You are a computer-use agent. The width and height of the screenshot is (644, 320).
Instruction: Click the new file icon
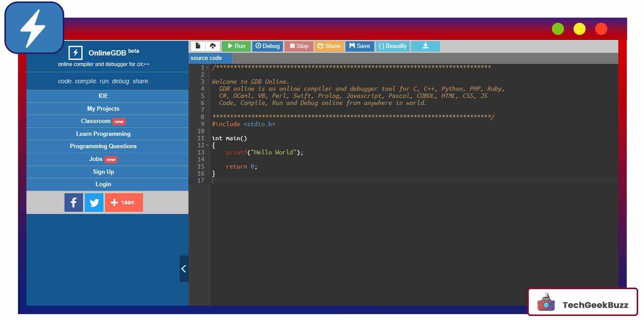[x=198, y=46]
